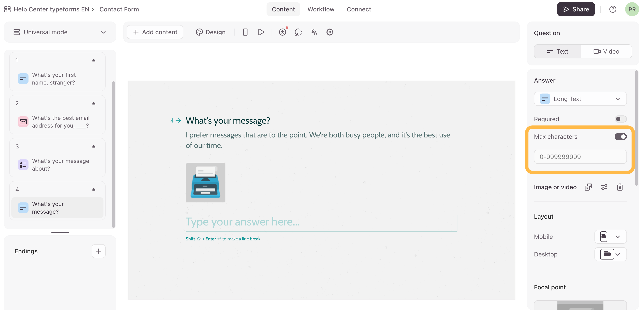Click the play preview icon

click(261, 32)
